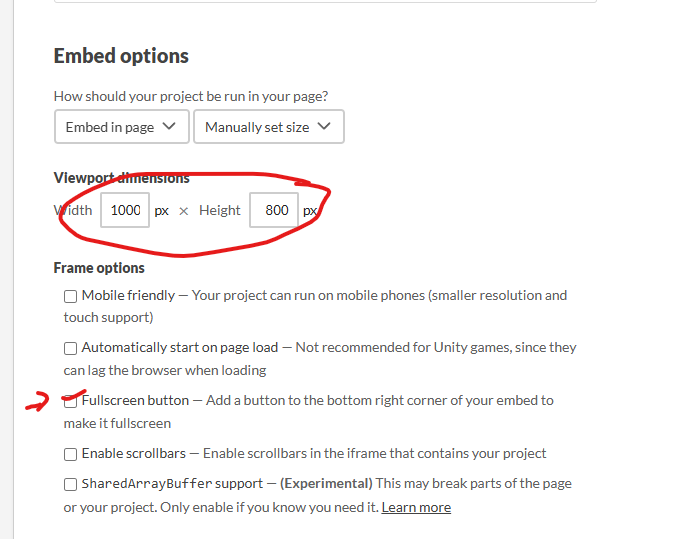Click the Width input field showing 1000

click(x=125, y=210)
